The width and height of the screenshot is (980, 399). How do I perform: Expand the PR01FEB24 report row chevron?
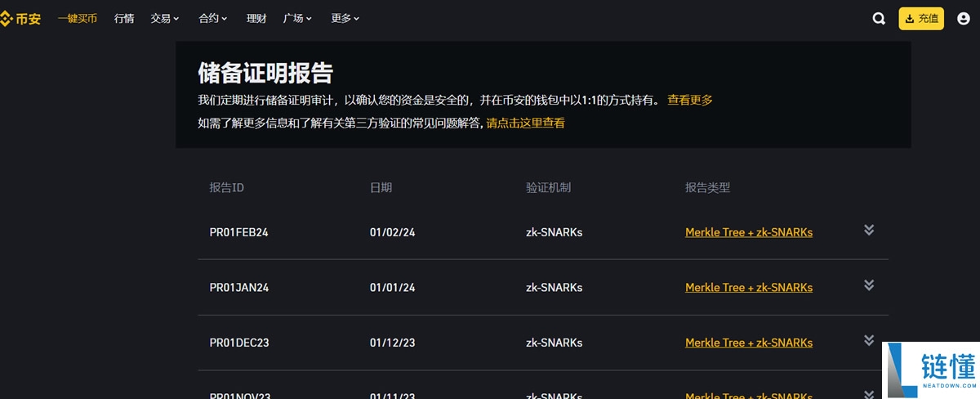click(x=869, y=230)
